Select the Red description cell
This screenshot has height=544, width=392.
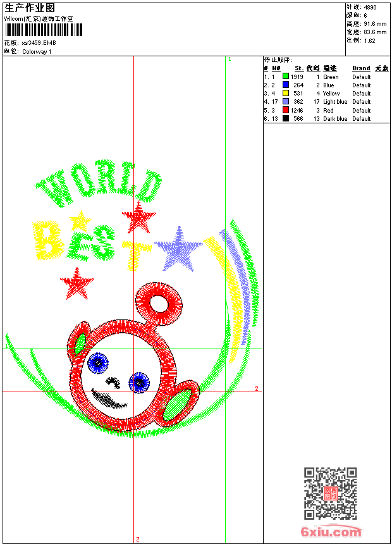point(328,110)
